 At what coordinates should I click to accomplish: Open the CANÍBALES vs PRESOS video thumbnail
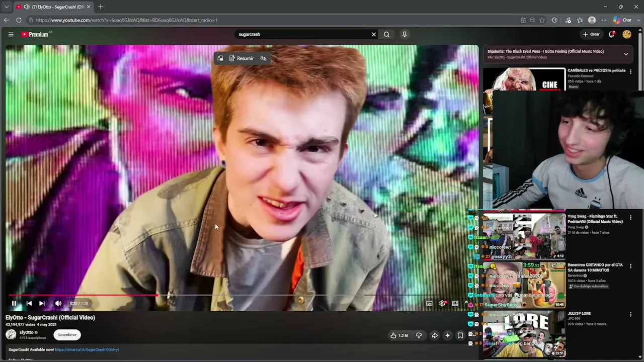pos(524,79)
